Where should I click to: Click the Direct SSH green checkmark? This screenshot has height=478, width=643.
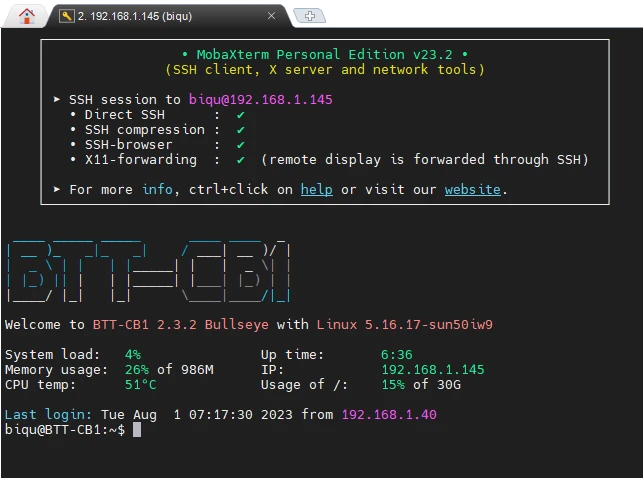pyautogui.click(x=241, y=115)
